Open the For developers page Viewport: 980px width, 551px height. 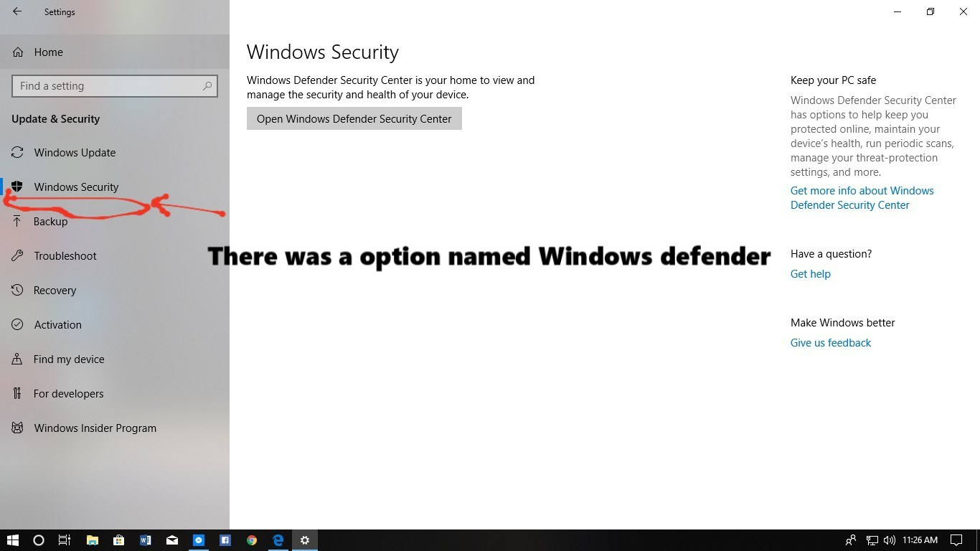115,394
